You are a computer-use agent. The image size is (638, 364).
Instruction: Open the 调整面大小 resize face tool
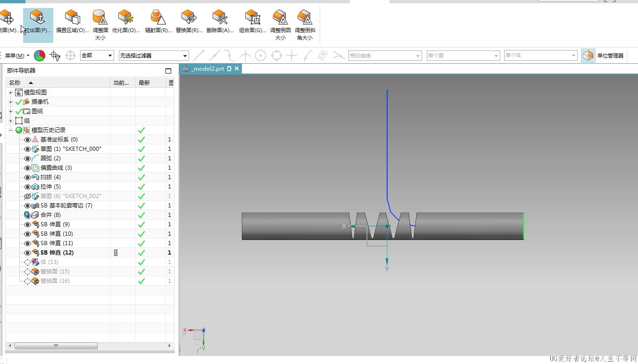click(x=100, y=25)
